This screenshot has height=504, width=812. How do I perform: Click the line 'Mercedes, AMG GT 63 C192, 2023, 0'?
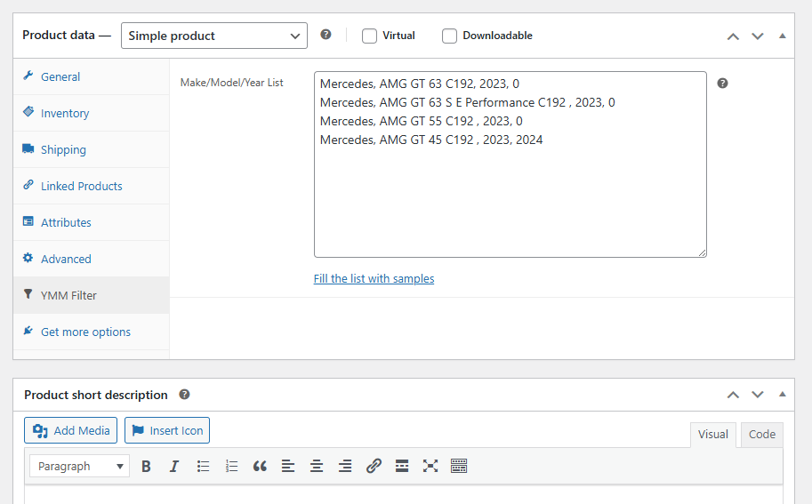[x=420, y=84]
